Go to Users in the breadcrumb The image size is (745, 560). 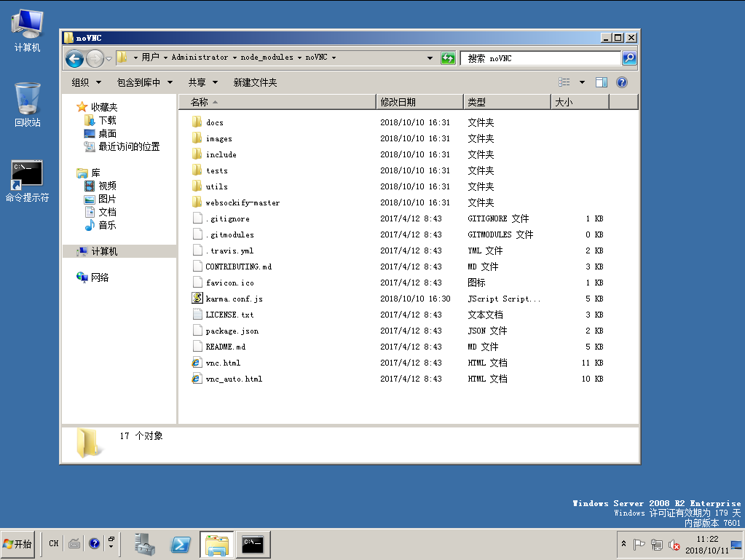click(x=150, y=57)
